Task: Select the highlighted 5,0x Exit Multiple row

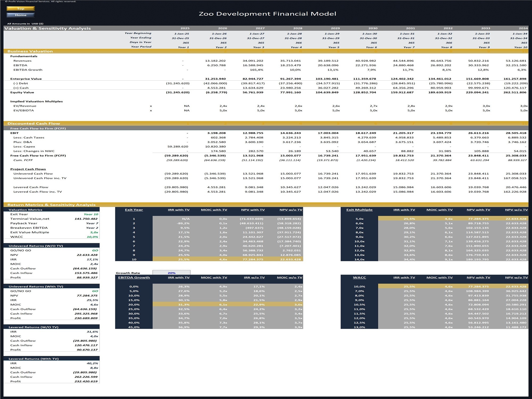Action: tap(436, 218)
